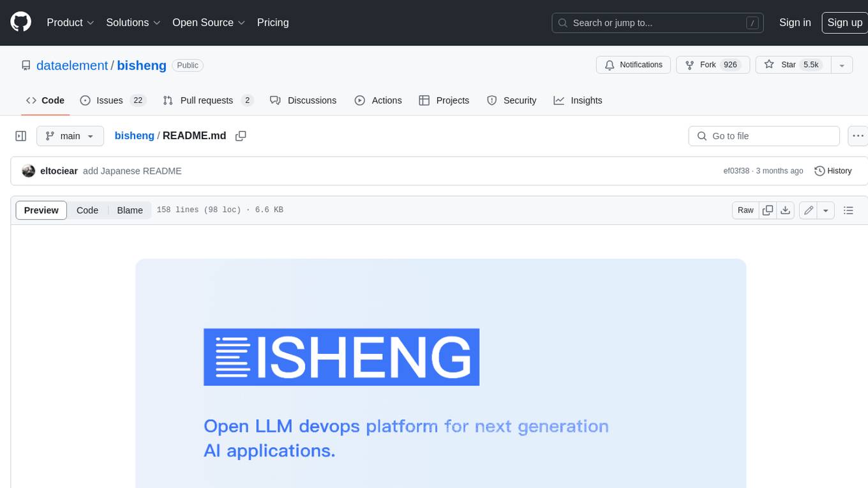Sign in to GitHub

click(x=795, y=22)
